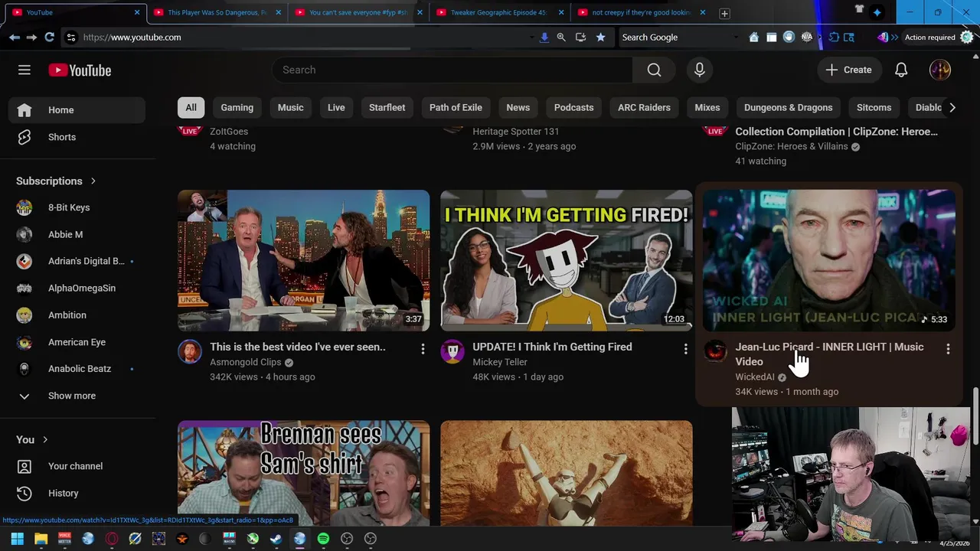Select the Dungeons & Dragons chip

point(788,107)
